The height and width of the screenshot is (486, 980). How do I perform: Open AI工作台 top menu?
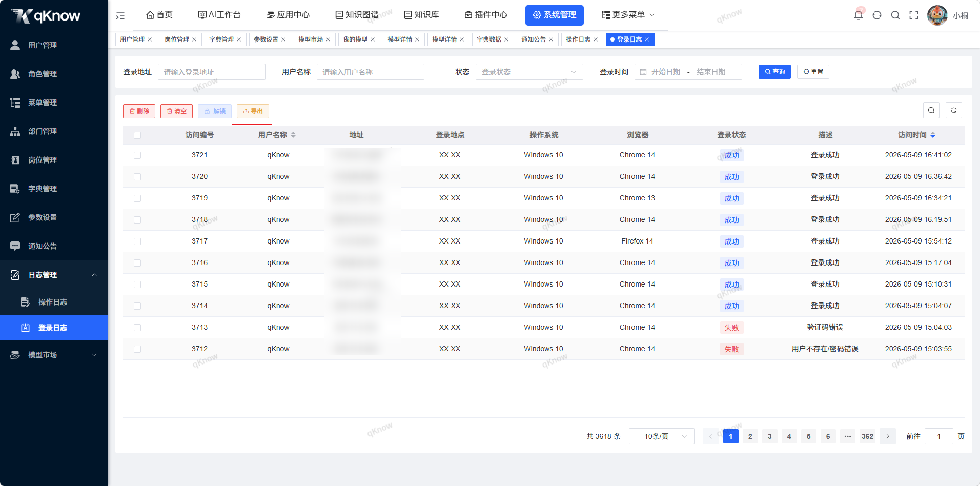(219, 15)
